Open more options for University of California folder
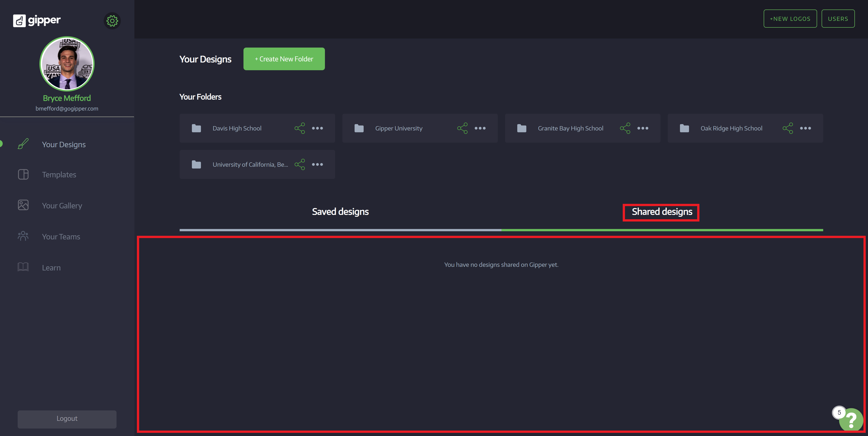 [x=317, y=164]
